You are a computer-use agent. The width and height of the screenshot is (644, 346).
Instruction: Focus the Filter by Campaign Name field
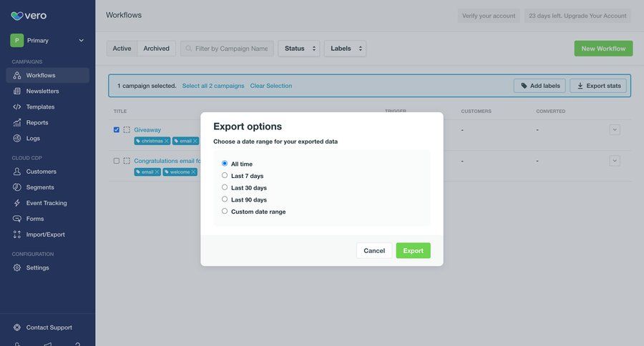[227, 49]
